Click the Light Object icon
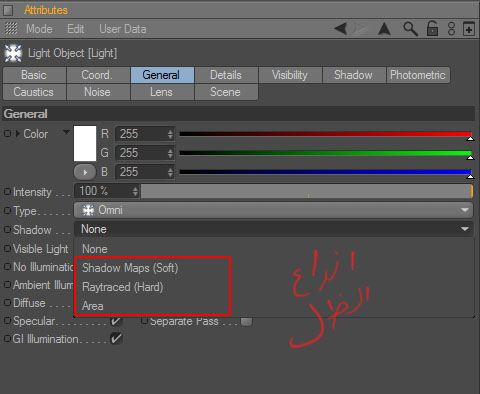 [13, 53]
